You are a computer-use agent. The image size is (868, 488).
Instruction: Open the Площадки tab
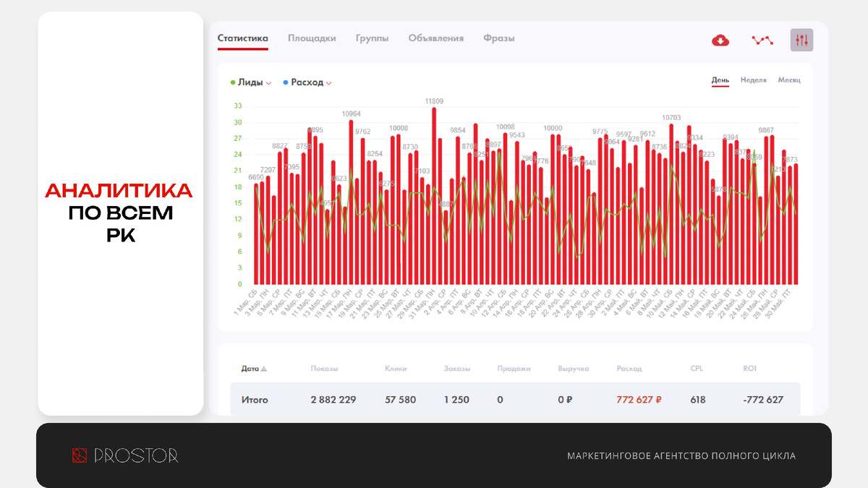click(x=312, y=38)
